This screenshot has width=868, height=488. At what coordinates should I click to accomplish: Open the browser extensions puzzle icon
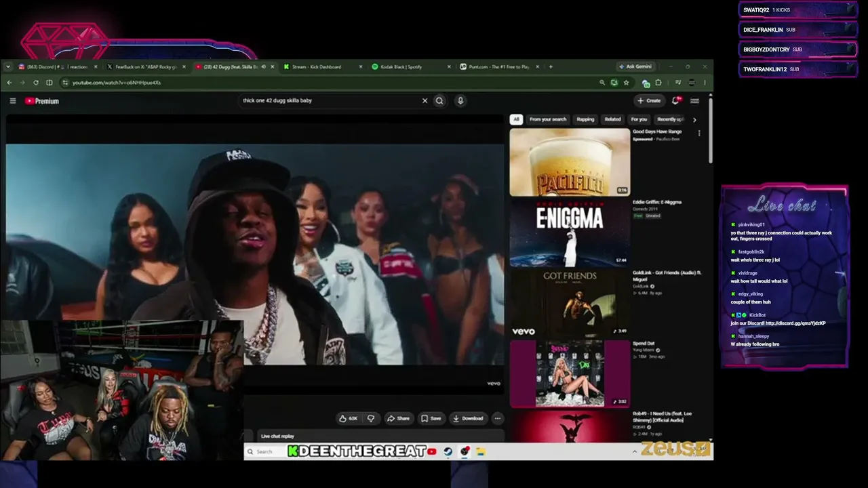(658, 83)
